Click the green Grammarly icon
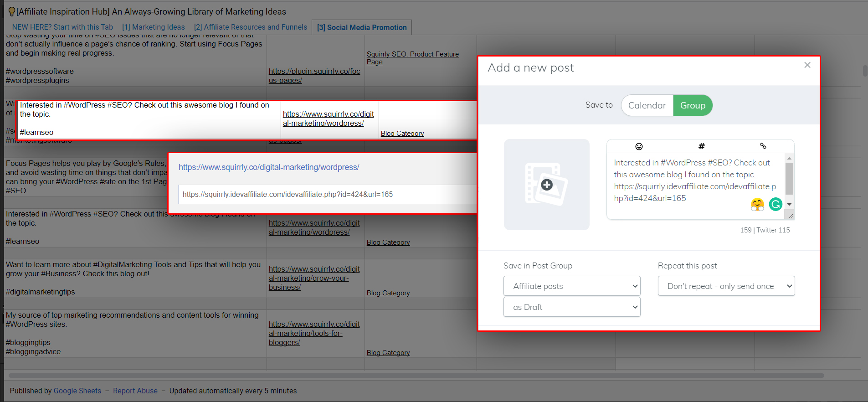This screenshot has height=402, width=868. 776,204
